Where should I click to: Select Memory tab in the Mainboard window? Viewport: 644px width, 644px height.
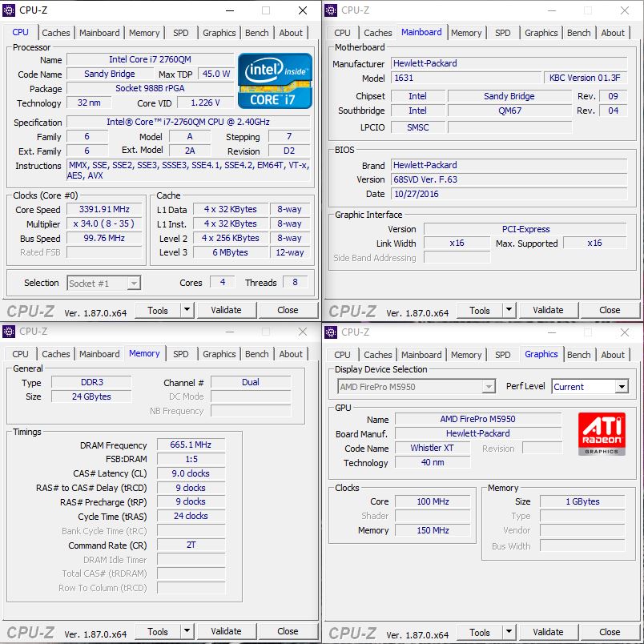point(466,33)
